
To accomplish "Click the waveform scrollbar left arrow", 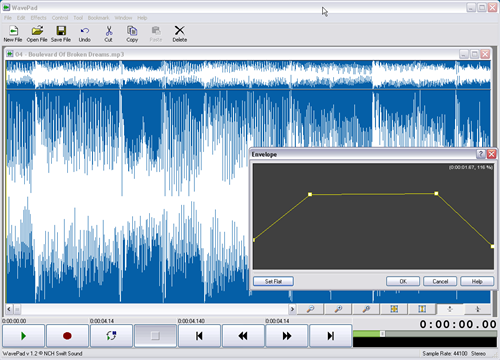I will click(9, 309).
